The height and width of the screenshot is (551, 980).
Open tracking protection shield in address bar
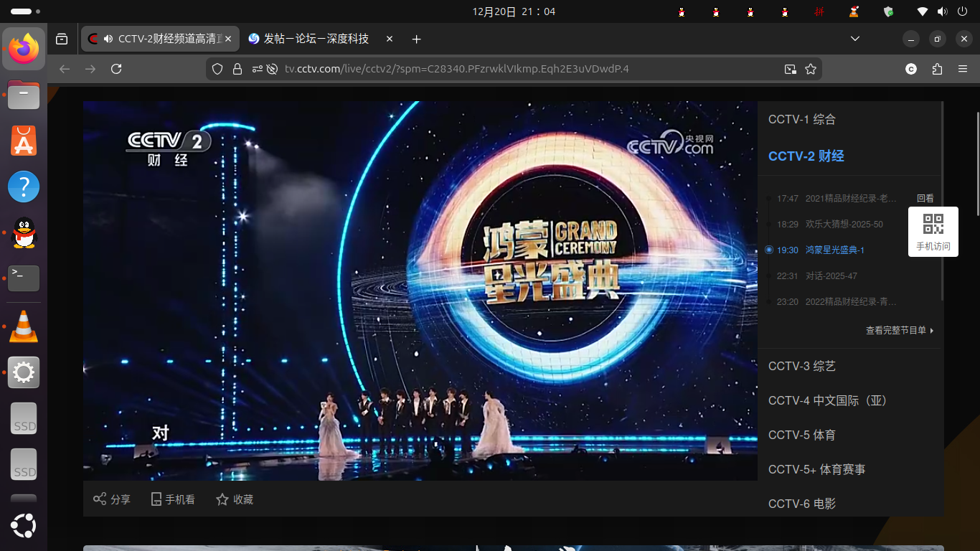217,69
